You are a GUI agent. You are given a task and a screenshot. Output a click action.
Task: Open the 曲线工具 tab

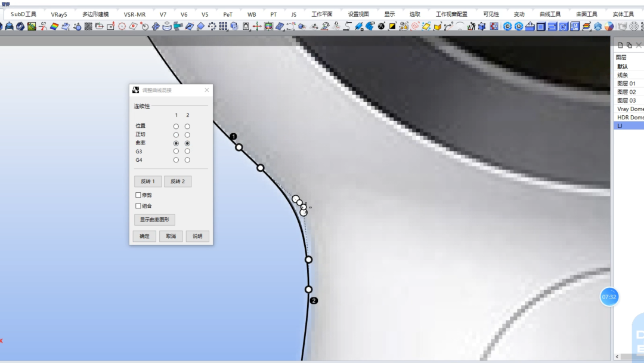point(550,14)
